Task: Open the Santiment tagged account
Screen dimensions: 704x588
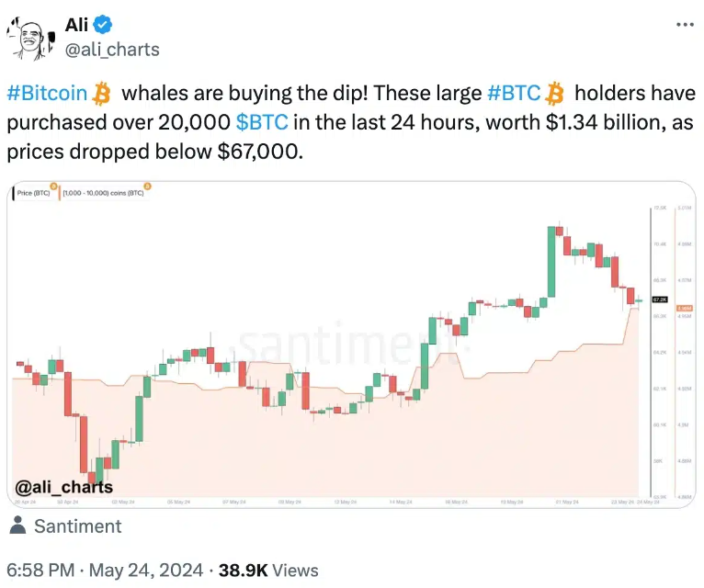Action: tap(78, 526)
